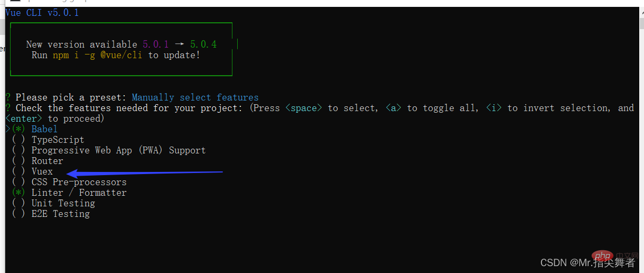Enable the Unit Testing checkbox

coord(18,203)
